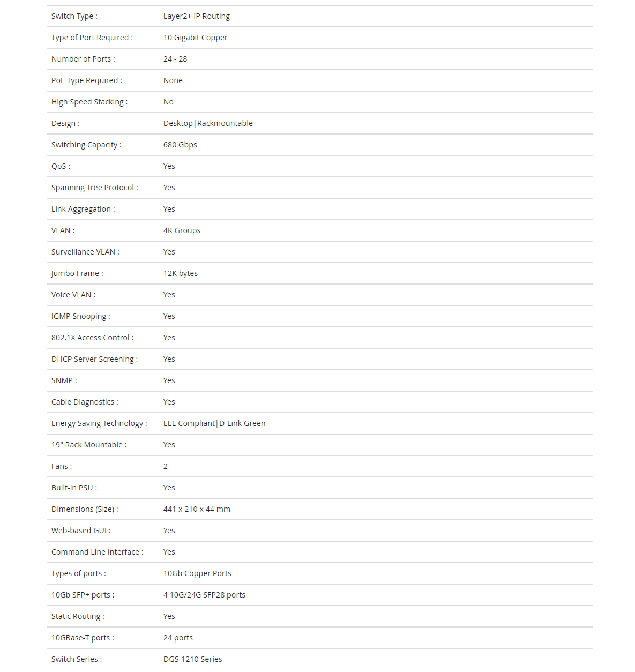Screen dimensions: 635x672
Task: Click the Switch Type label
Action: pyautogui.click(x=74, y=16)
